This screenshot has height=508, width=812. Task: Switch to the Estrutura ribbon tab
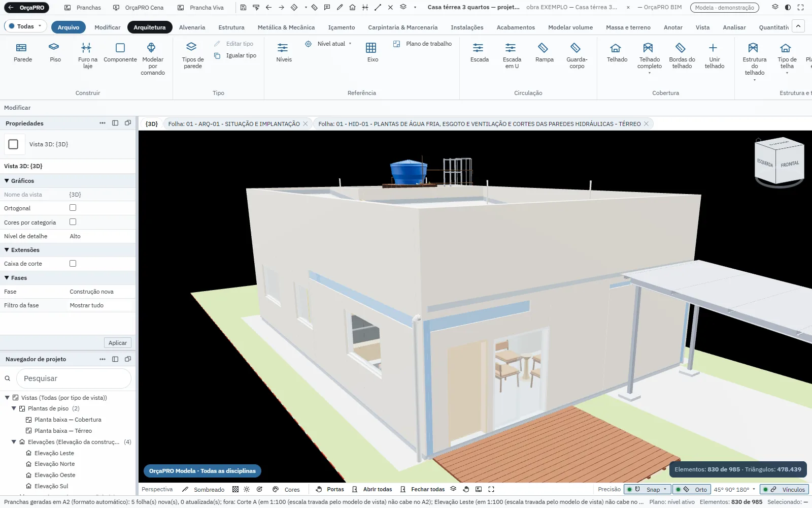coord(231,27)
